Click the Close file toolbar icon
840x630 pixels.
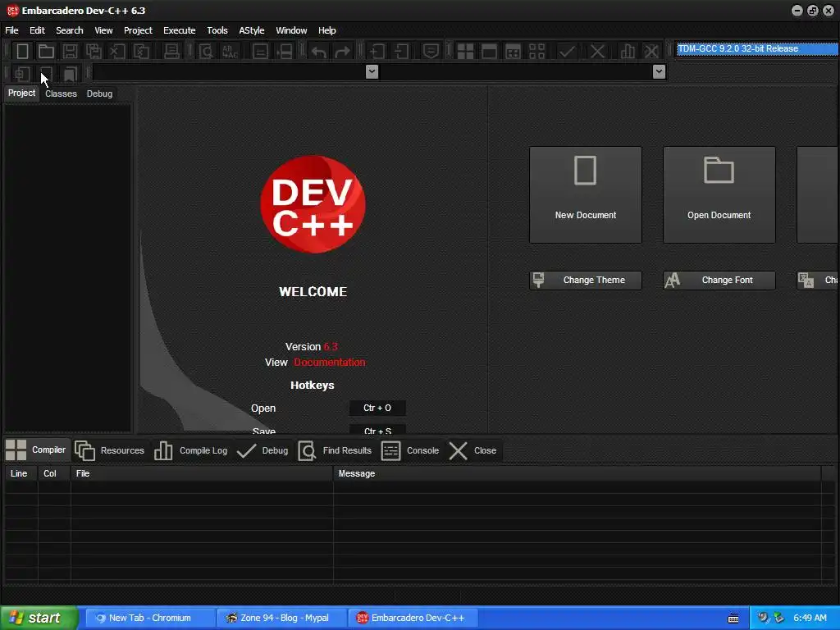117,52
